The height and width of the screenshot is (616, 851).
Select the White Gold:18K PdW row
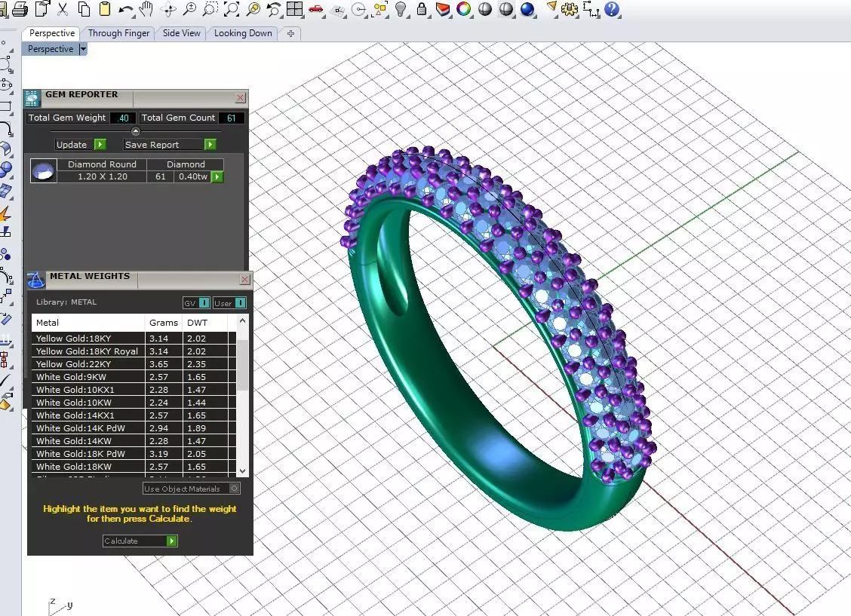(x=134, y=454)
